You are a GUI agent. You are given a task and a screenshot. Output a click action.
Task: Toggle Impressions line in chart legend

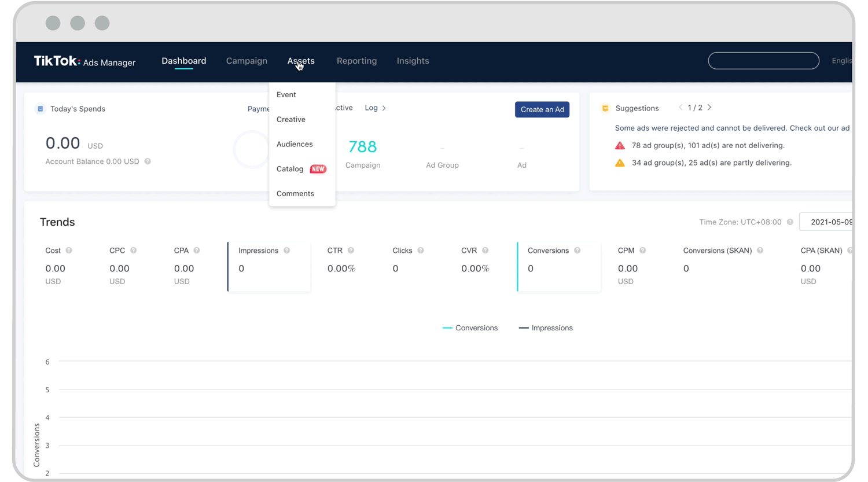(x=546, y=328)
